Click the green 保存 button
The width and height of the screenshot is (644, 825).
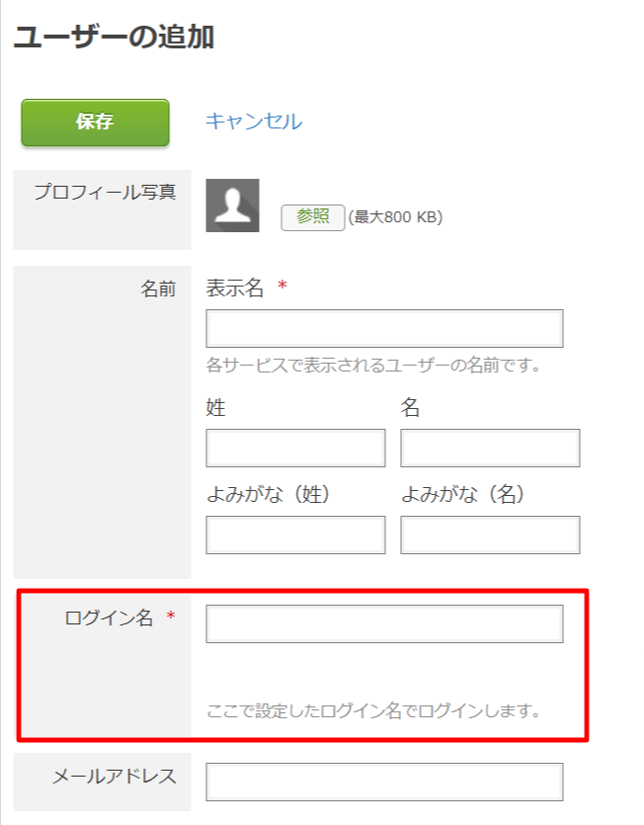pyautogui.click(x=95, y=123)
